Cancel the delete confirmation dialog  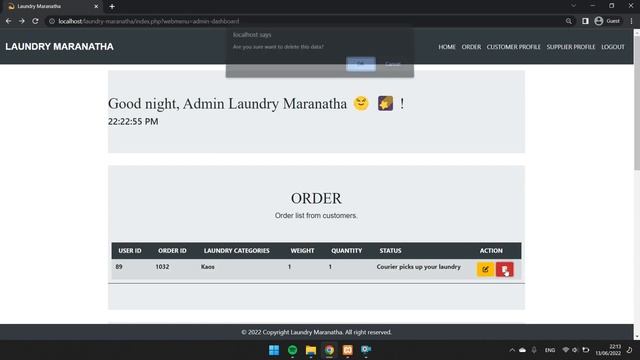(x=393, y=64)
